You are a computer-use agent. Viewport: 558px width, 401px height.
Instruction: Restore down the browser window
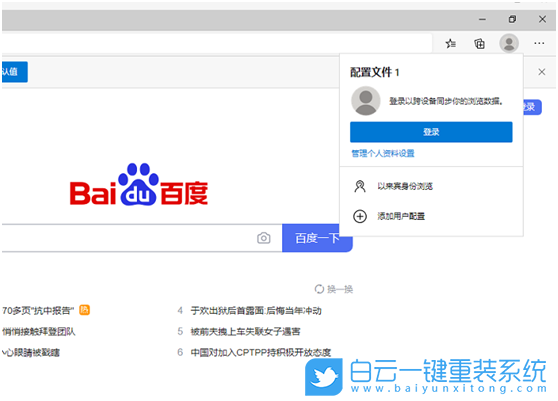coord(512,19)
